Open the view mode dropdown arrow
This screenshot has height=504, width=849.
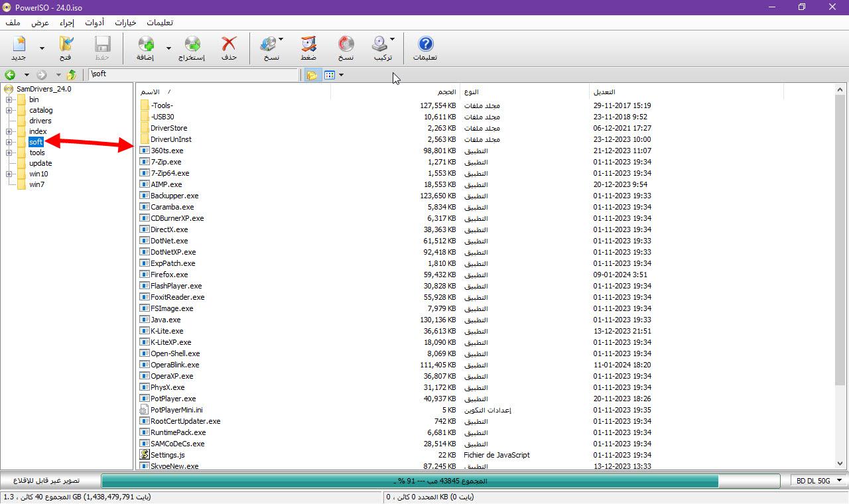point(341,75)
